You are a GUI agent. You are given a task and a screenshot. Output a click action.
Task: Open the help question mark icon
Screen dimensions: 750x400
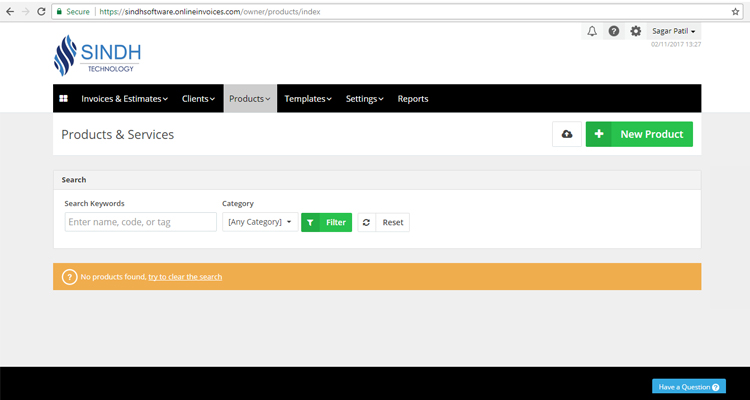(x=614, y=32)
